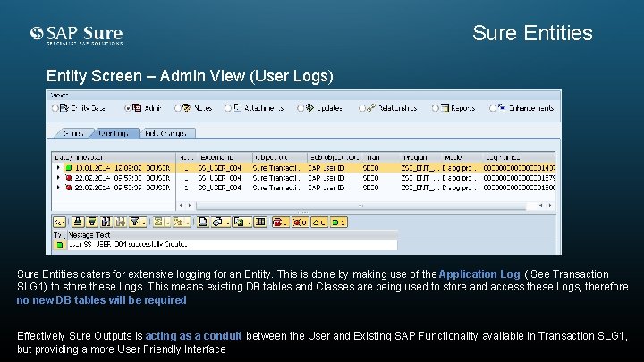Select the Enhancements view radio button
644x362 pixels.
(493, 108)
